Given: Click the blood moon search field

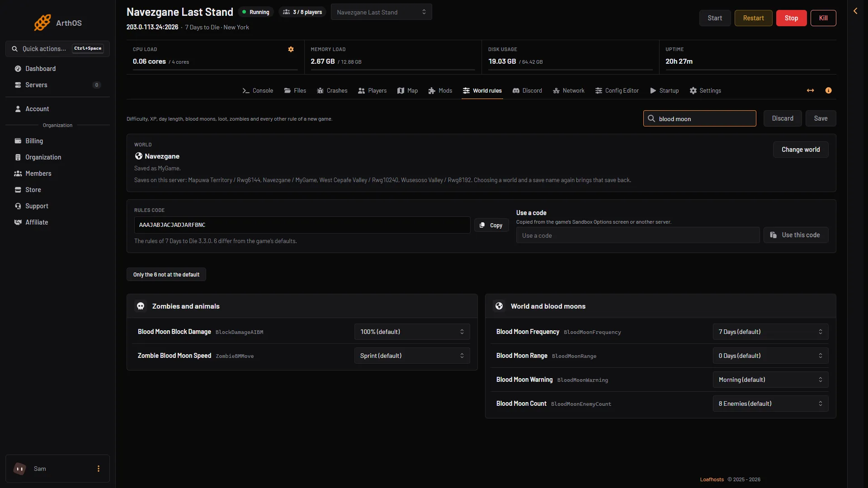Looking at the screenshot, I should [699, 118].
